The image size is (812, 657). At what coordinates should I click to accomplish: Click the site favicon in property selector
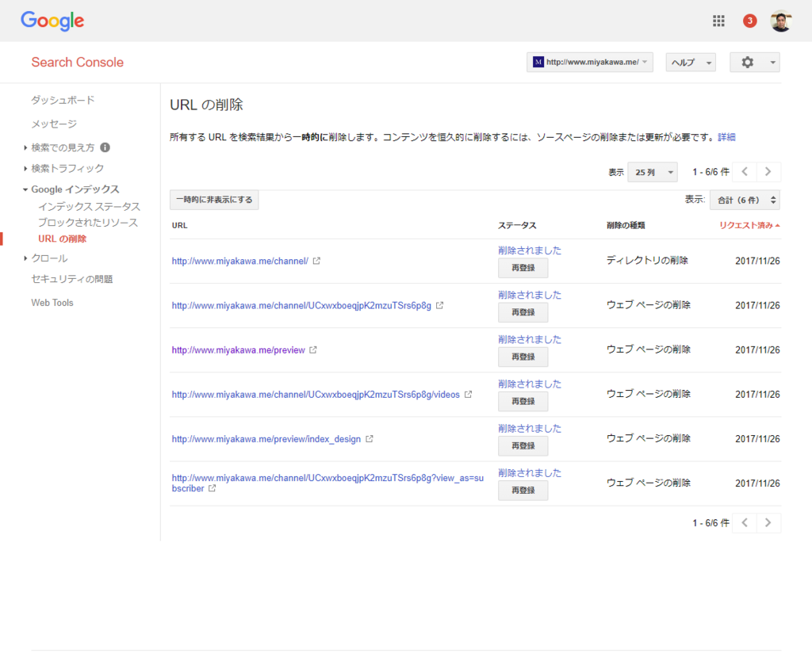538,62
